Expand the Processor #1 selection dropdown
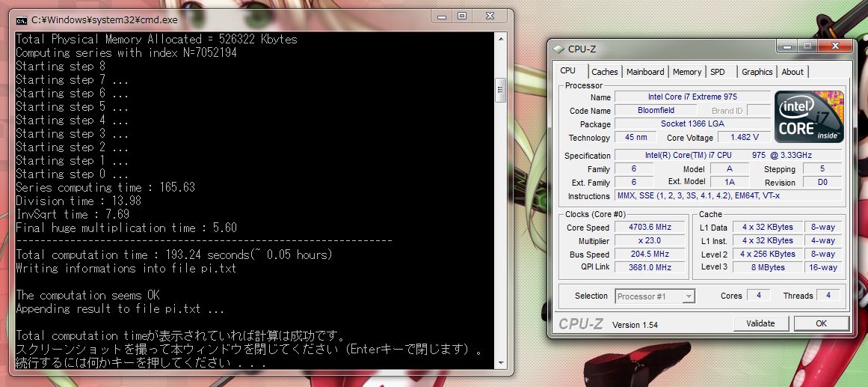Viewport: 868px width, 387px height. [689, 296]
